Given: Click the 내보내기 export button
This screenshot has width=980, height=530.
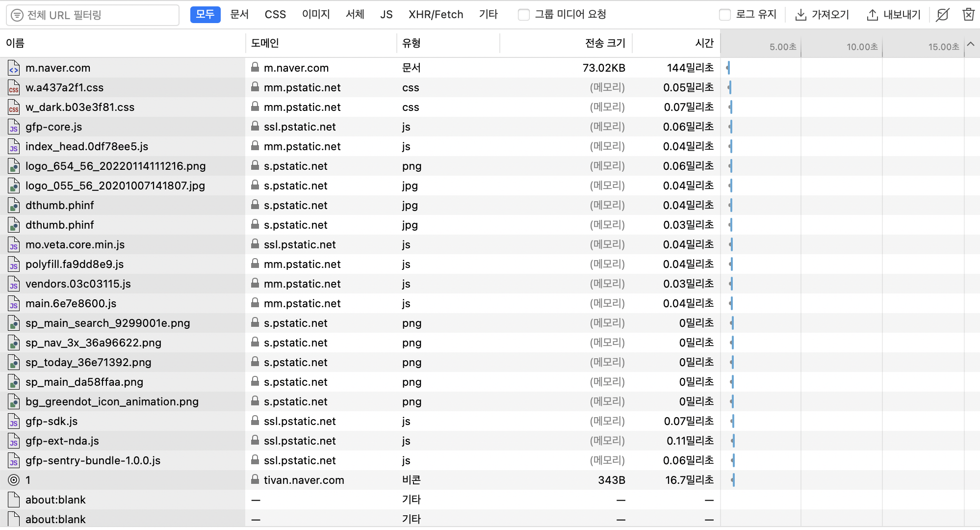Looking at the screenshot, I should click(894, 15).
